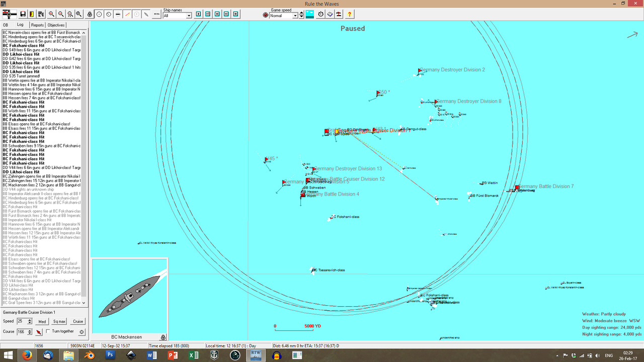Click the red Game speed radio indicator

266,15
